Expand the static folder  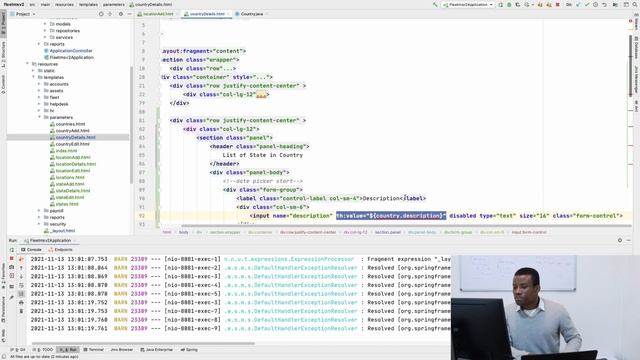point(34,71)
